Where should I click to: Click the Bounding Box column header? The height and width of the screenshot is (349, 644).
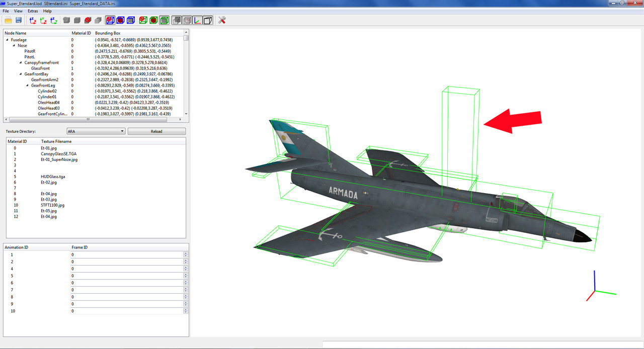click(x=108, y=33)
